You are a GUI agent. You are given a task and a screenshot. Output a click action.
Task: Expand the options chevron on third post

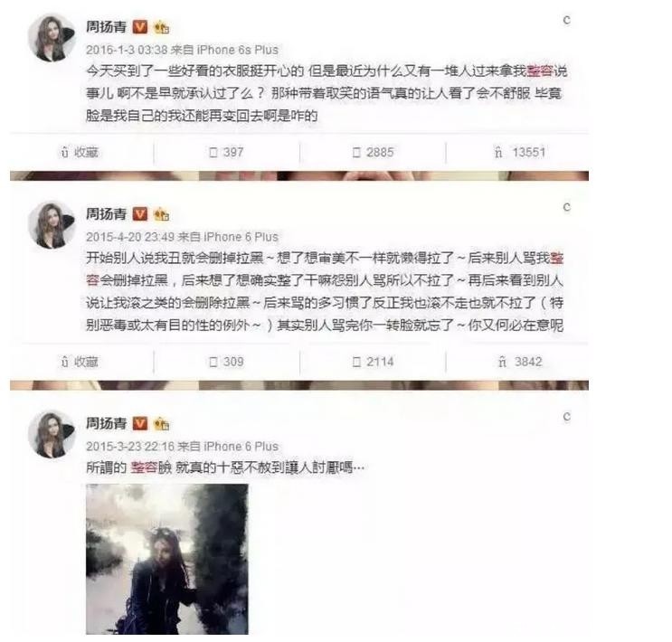[x=566, y=417]
